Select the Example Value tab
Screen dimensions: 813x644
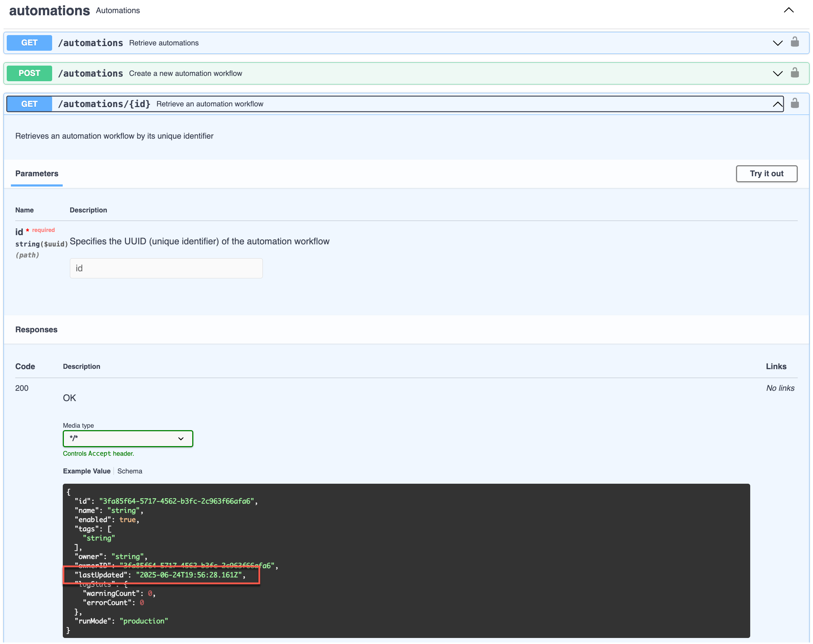(87, 471)
